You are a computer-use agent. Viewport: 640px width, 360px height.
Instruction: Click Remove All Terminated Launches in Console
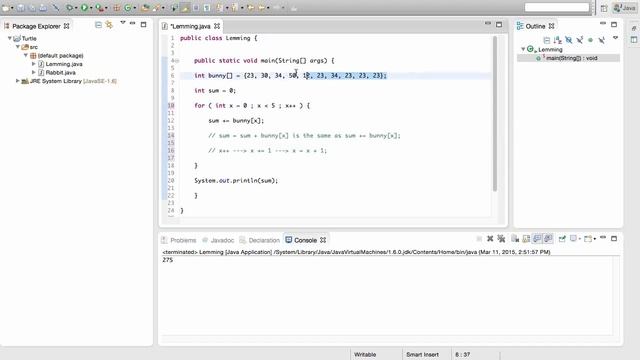(501, 239)
